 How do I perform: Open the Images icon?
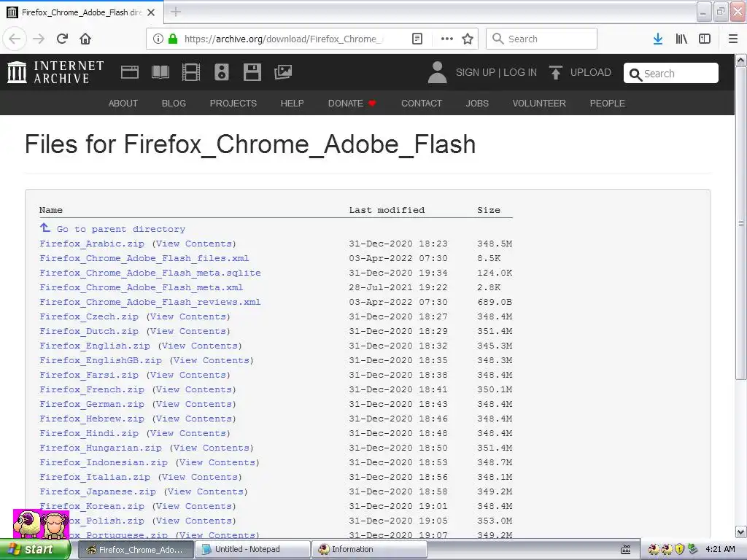283,72
